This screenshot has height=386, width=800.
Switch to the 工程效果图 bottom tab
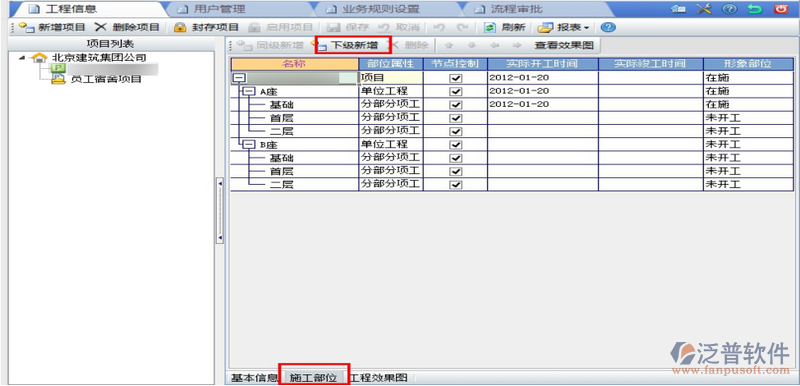(x=379, y=378)
